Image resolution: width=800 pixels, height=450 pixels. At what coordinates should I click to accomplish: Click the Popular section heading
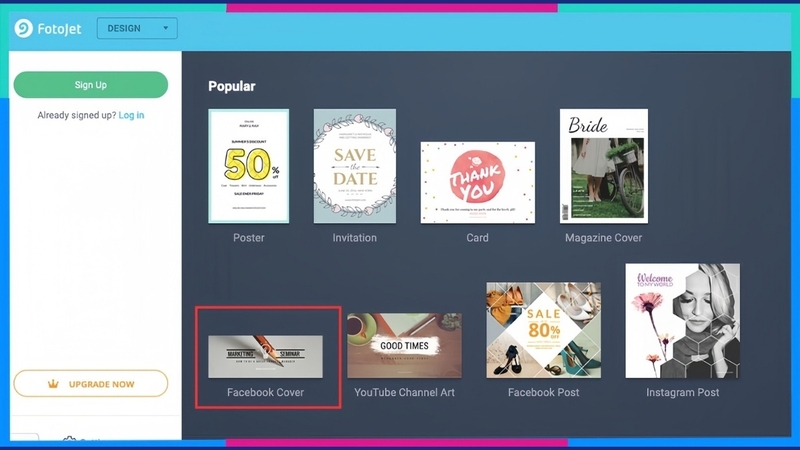point(232,86)
